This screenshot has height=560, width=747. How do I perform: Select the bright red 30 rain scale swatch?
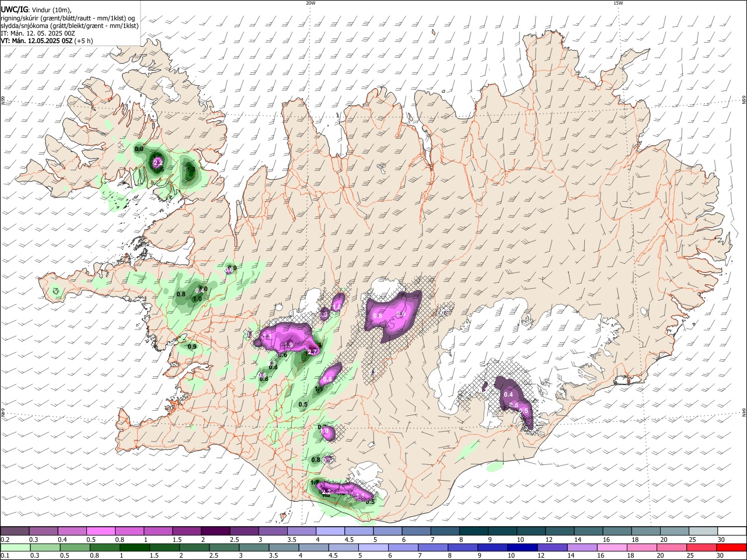click(731, 547)
